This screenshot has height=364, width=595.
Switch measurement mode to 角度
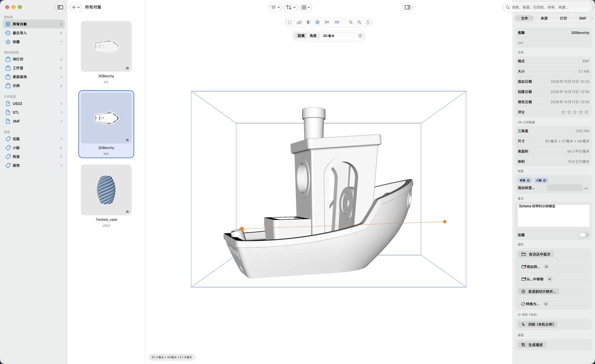(313, 36)
